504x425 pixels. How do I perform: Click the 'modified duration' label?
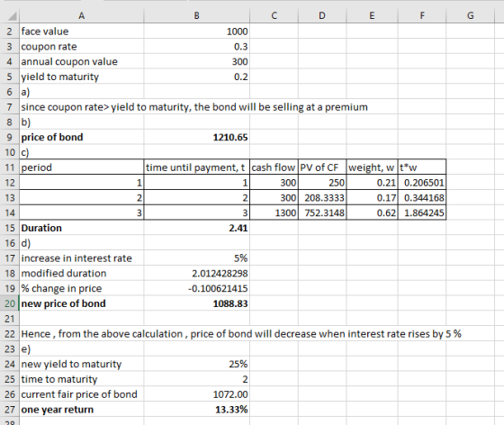pyautogui.click(x=82, y=273)
